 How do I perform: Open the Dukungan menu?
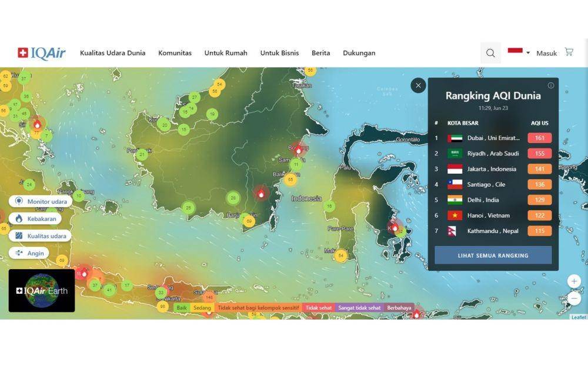[359, 53]
